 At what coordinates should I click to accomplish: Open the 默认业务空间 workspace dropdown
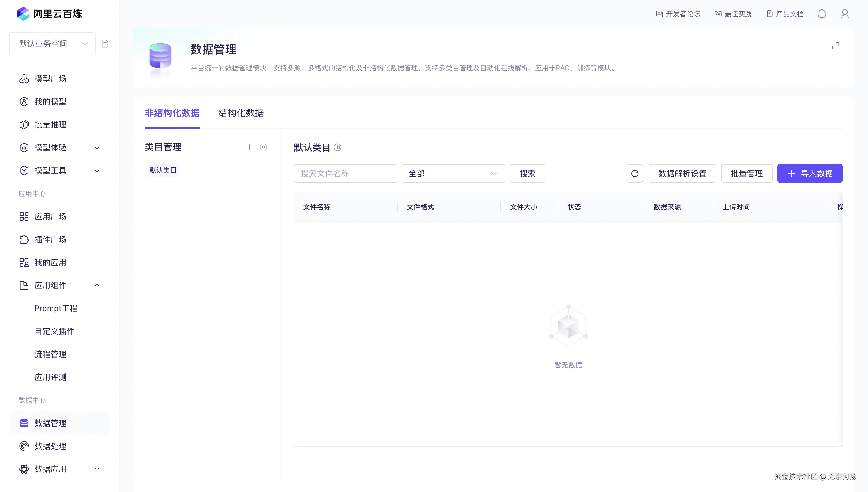(53, 44)
